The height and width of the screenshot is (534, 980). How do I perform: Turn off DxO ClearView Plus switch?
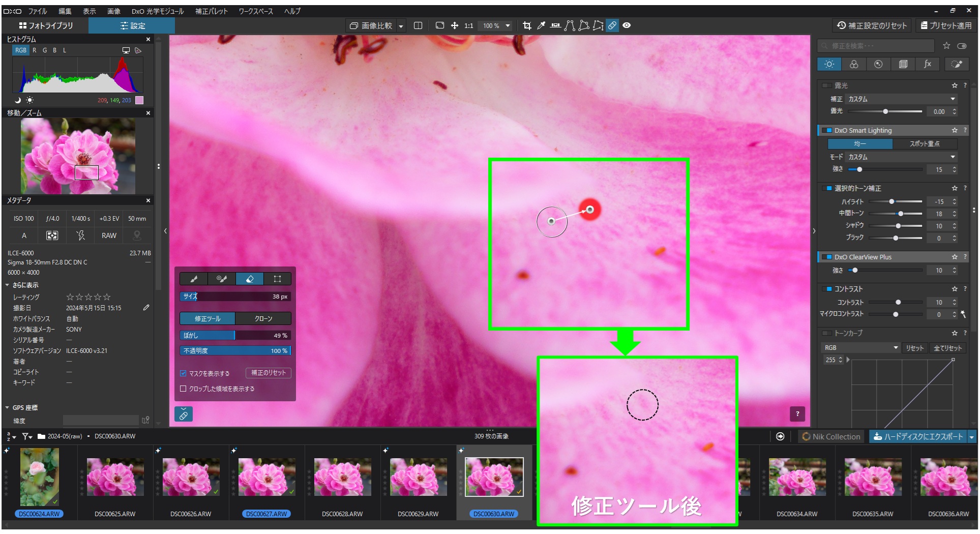point(827,257)
